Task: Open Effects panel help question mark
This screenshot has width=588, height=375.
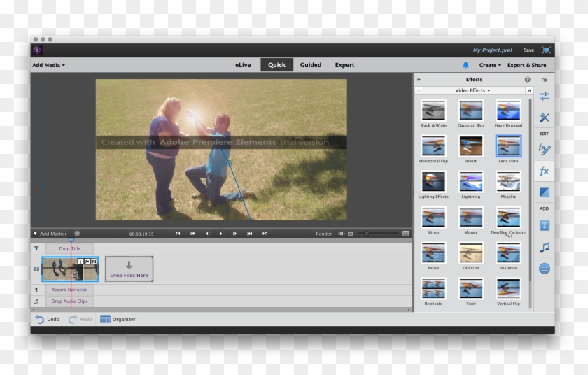Action: [x=527, y=80]
